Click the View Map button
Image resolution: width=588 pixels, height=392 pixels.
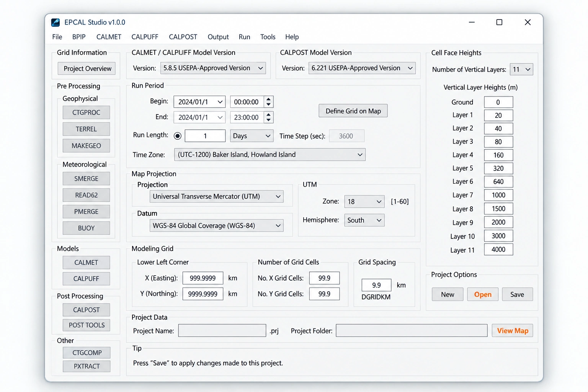(x=512, y=330)
